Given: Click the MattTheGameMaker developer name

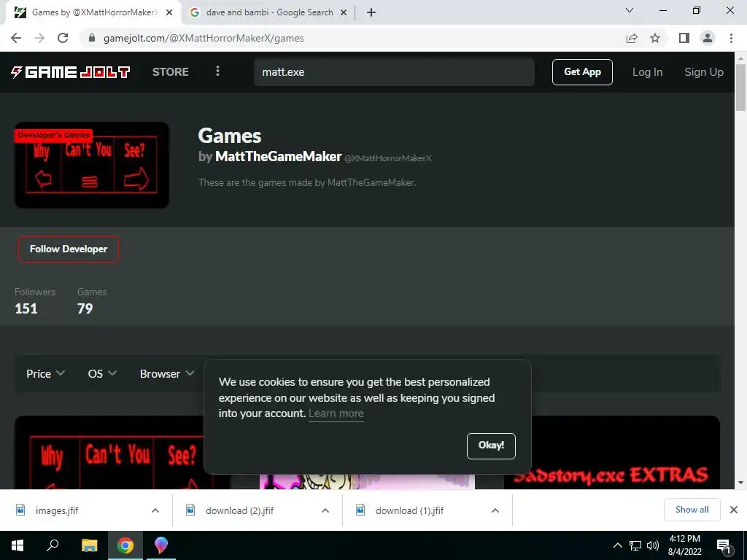Looking at the screenshot, I should (278, 156).
